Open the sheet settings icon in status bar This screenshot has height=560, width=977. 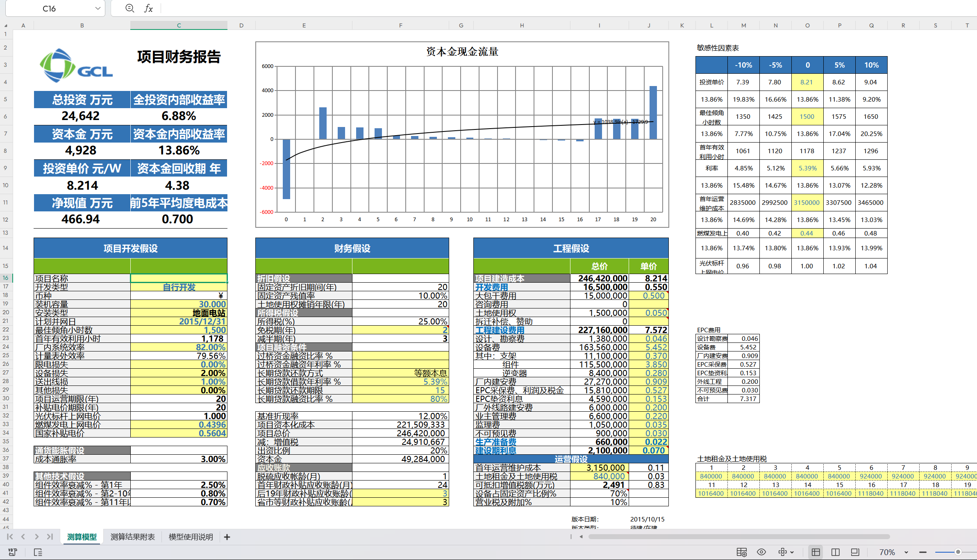(x=741, y=552)
